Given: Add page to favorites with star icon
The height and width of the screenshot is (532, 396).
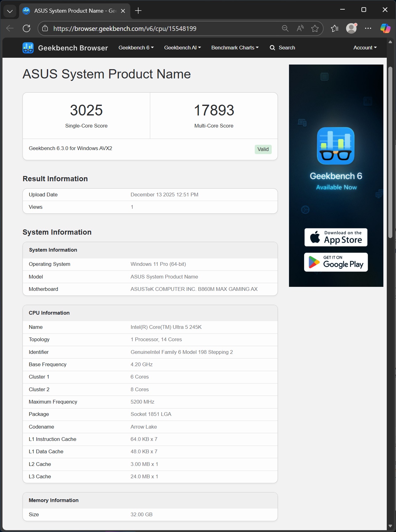Looking at the screenshot, I should (x=315, y=28).
